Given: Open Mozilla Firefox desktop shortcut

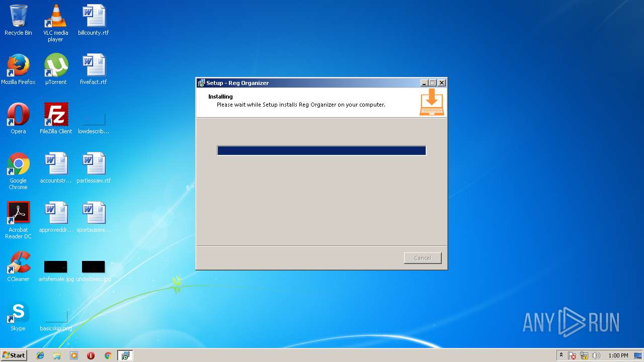Looking at the screenshot, I should [x=18, y=69].
